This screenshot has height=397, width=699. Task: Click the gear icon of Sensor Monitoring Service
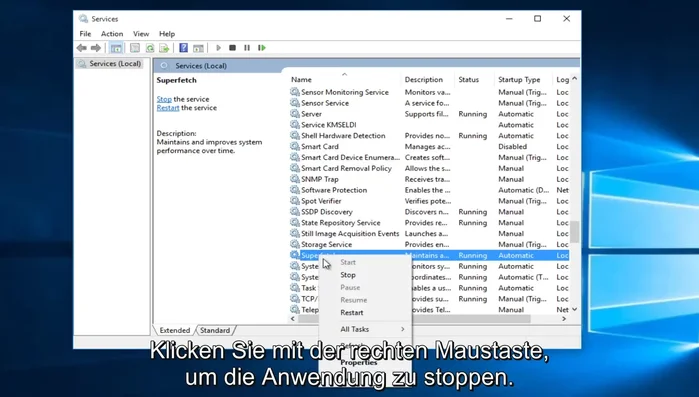295,92
